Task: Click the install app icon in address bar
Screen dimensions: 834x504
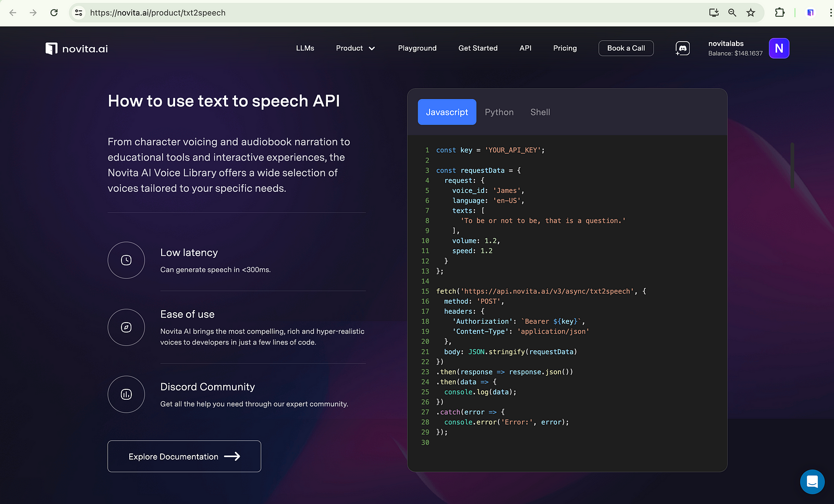Action: (714, 13)
